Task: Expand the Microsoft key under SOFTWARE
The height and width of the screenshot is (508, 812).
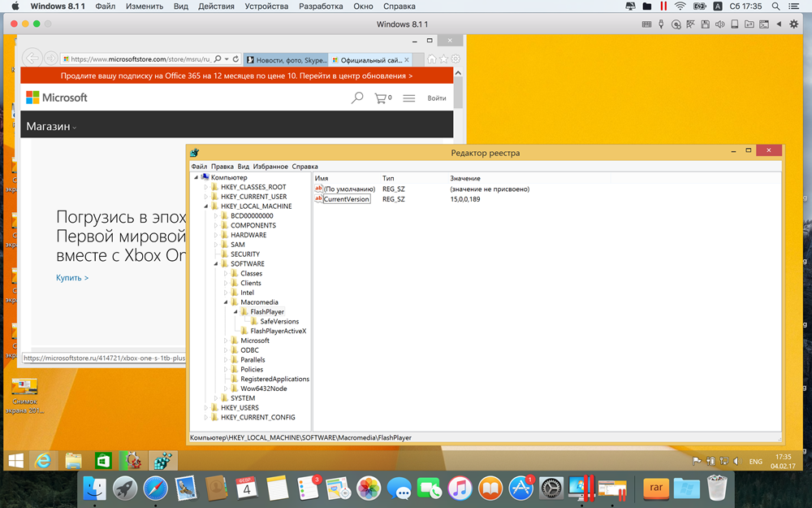Action: click(x=226, y=341)
